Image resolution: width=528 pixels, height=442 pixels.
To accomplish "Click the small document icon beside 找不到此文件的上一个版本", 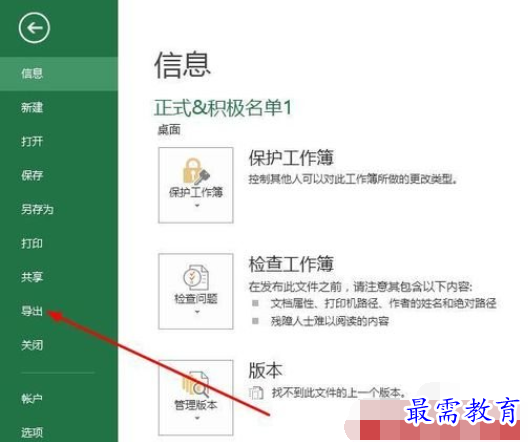I will coord(256,393).
